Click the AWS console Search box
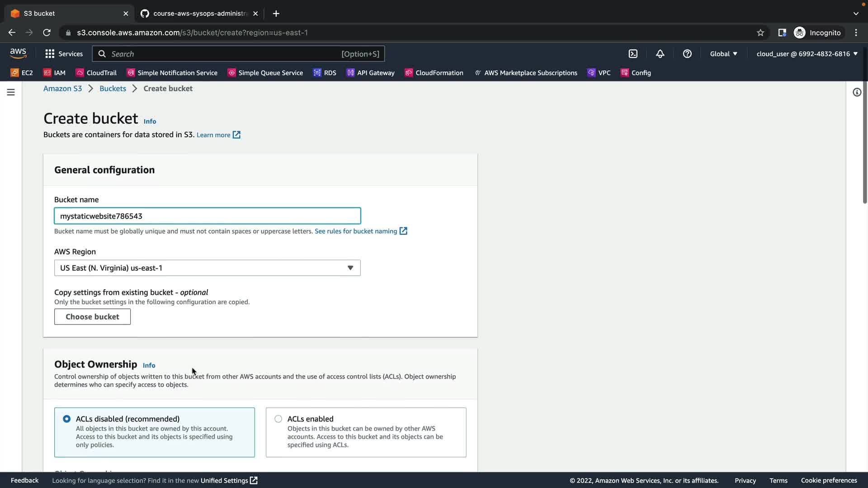Screen dimensions: 868x488 point(226,54)
